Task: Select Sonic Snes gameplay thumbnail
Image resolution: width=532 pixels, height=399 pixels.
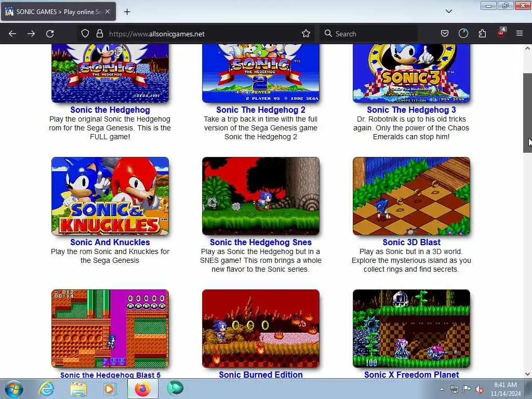Action: [x=261, y=196]
